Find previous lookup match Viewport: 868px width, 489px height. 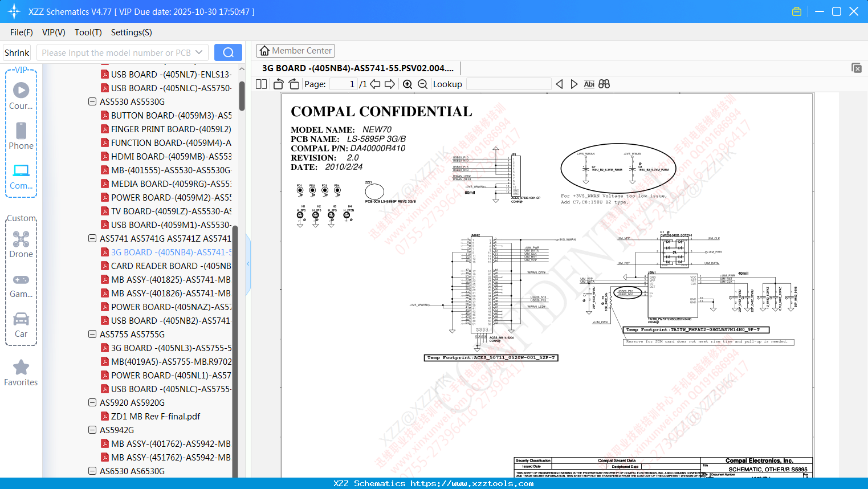[x=559, y=84]
